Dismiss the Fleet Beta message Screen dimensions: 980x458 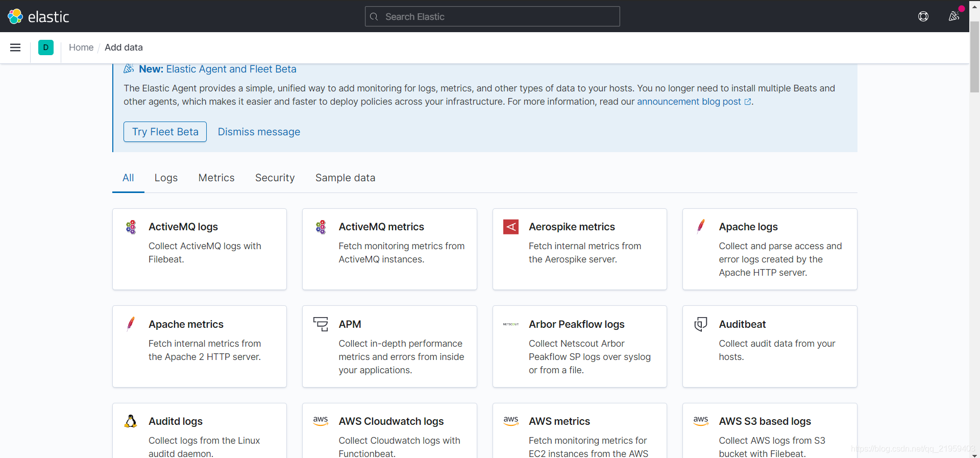[x=259, y=132]
